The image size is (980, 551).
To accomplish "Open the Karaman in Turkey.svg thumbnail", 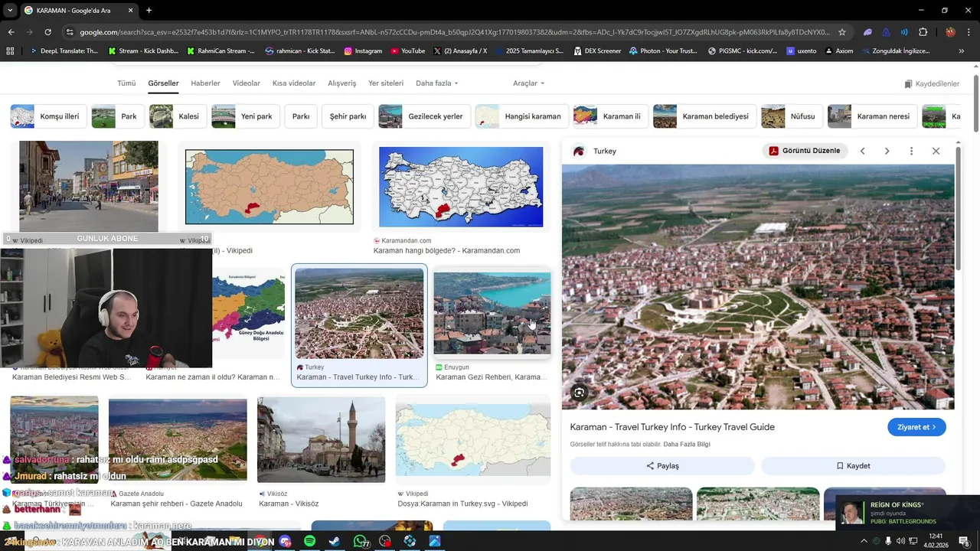I will click(x=473, y=441).
